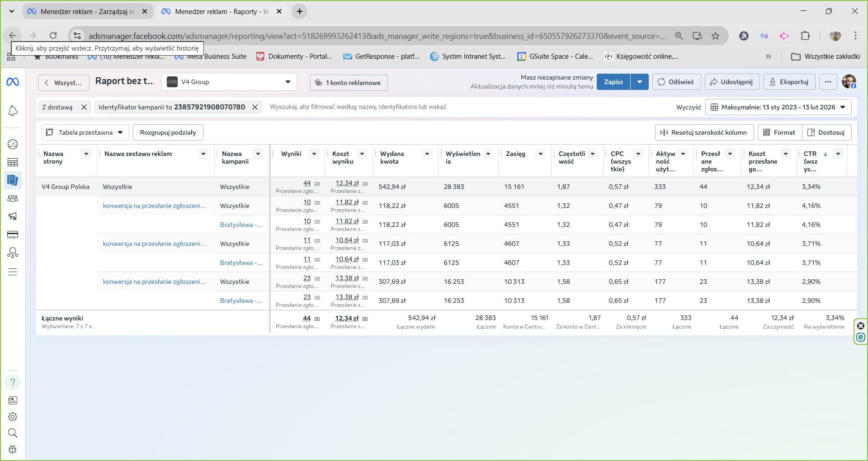Switch to Menedżer reklam Zarządzaj tab

tap(88, 11)
